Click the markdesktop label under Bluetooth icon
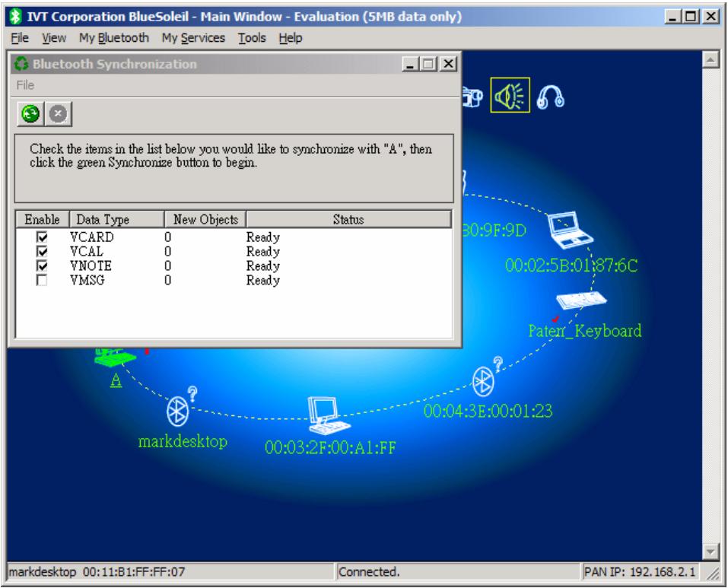 point(183,441)
